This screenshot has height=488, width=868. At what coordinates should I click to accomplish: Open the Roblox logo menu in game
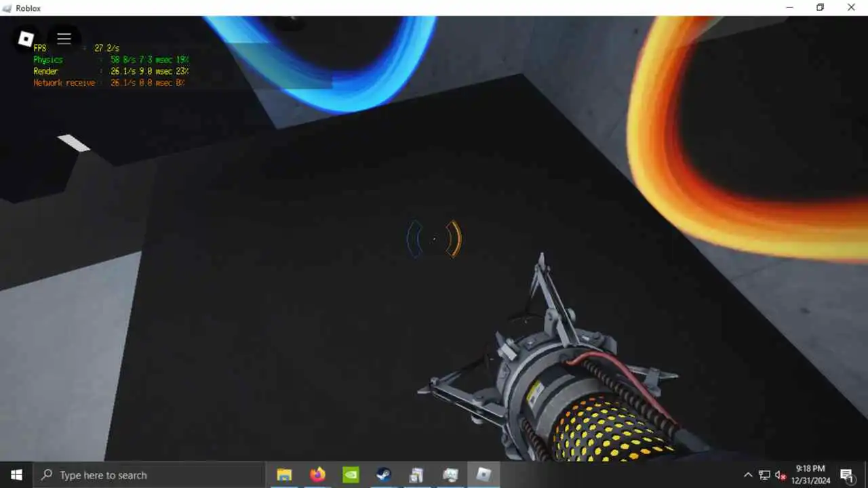[26, 39]
